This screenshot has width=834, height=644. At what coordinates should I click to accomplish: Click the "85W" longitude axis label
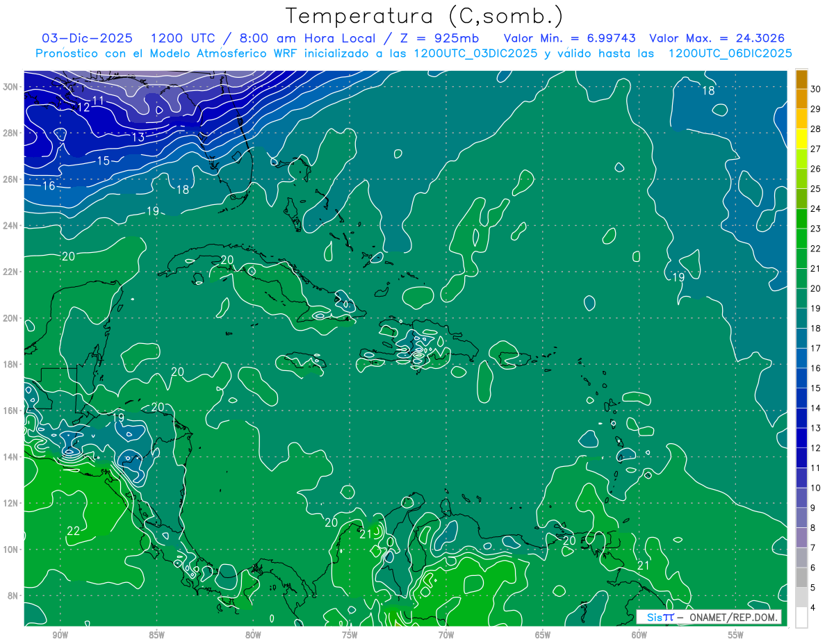(x=156, y=636)
